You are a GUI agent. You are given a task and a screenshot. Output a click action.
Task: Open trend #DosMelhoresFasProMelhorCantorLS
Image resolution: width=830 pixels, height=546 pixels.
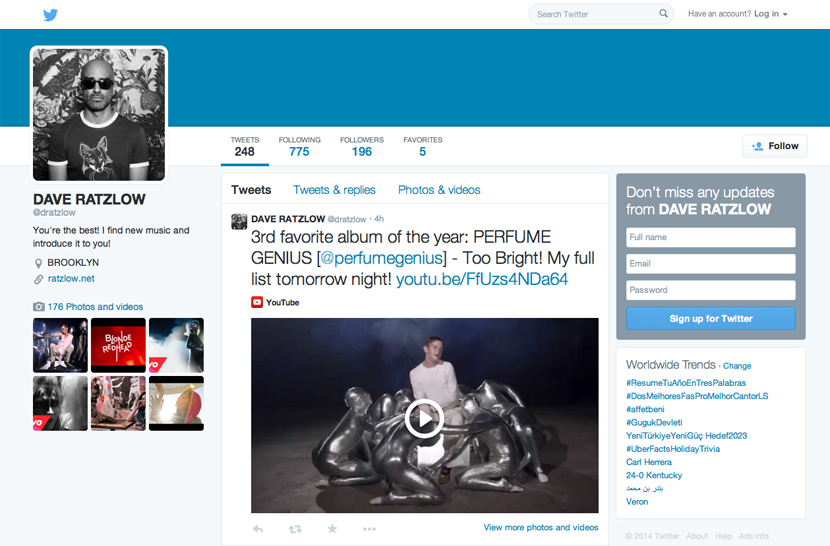(x=697, y=396)
